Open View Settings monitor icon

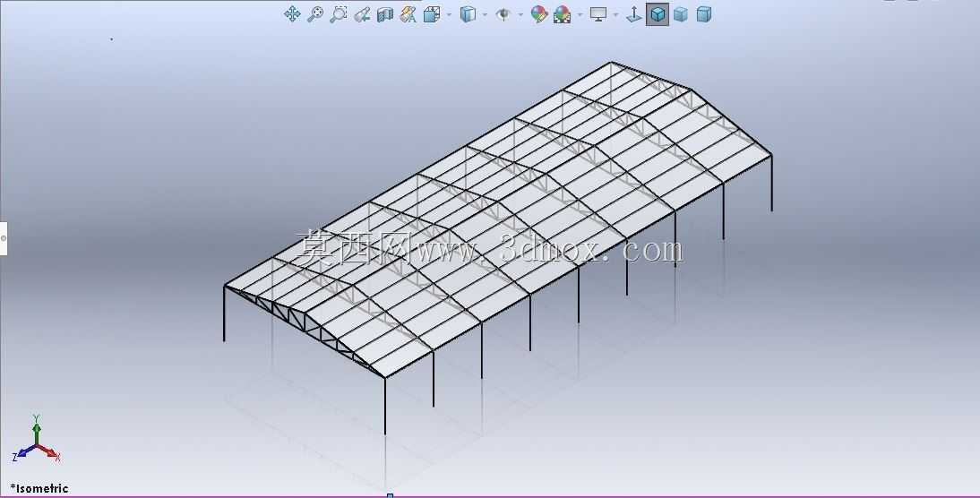tap(598, 13)
